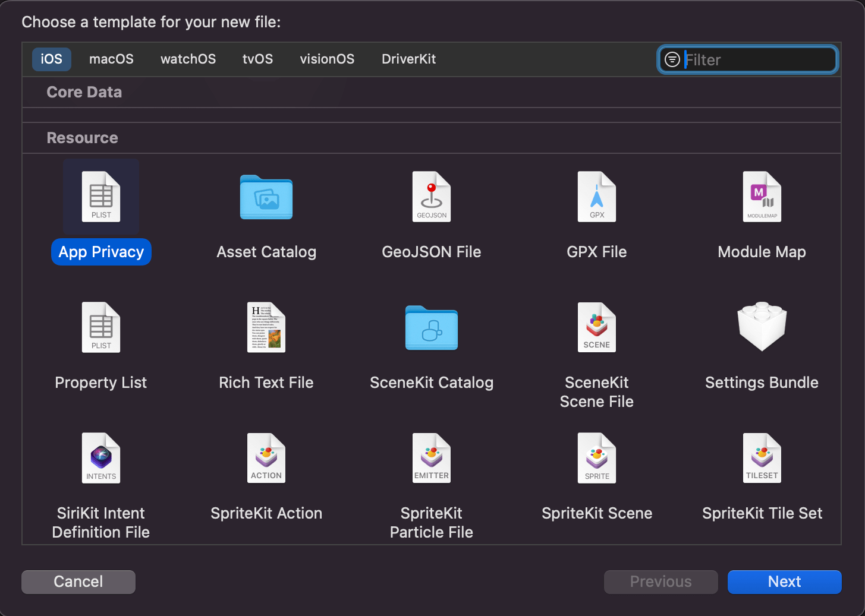Select the SiriKit Intent Definition icon
Screen dimensions: 865x616
click(101, 458)
